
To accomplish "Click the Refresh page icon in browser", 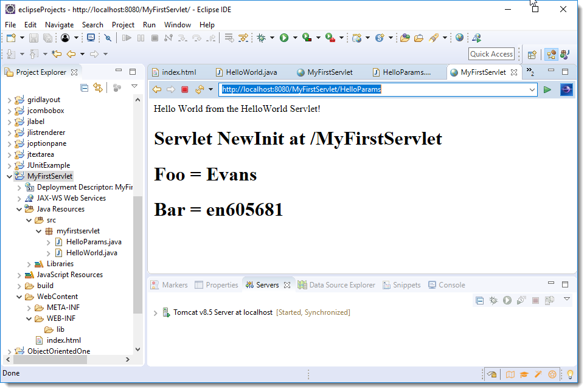I will [200, 89].
